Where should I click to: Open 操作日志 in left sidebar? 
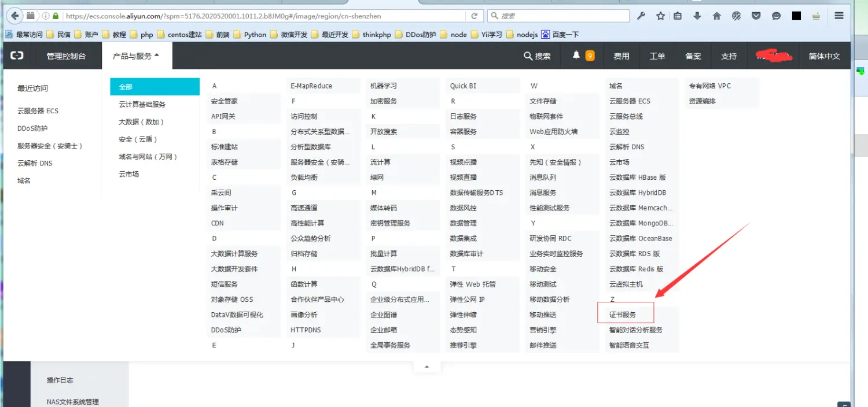pyautogui.click(x=60, y=380)
